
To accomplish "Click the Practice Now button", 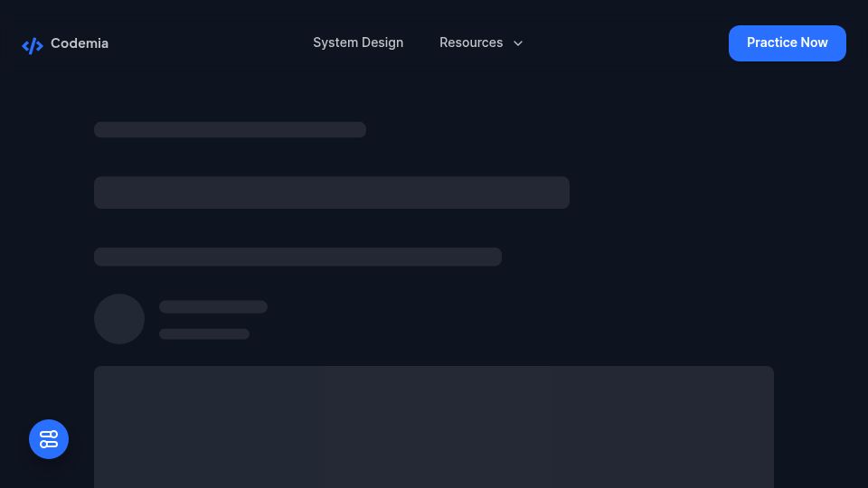I will pos(788,43).
